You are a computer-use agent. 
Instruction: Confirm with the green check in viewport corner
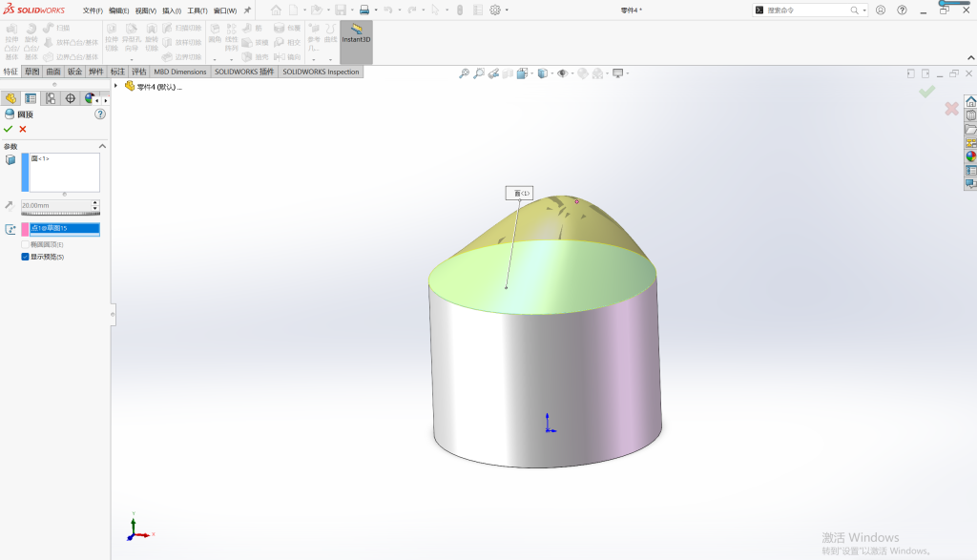(x=926, y=93)
